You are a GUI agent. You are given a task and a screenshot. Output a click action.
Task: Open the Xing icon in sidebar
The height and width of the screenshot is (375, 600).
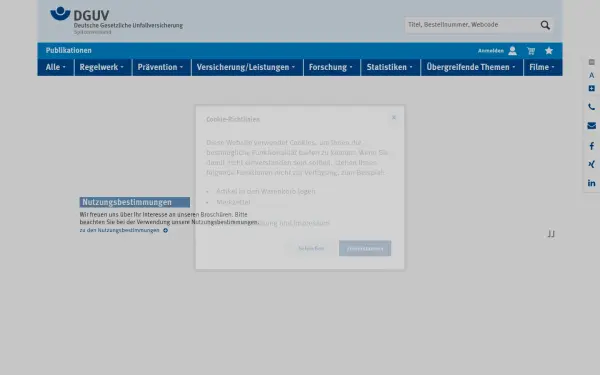point(592,164)
